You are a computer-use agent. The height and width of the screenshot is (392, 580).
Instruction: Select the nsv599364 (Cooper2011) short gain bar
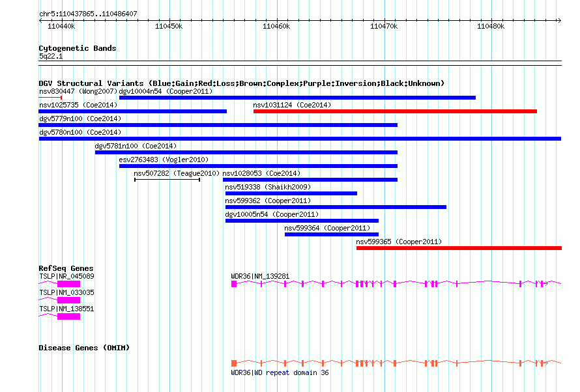point(332,234)
